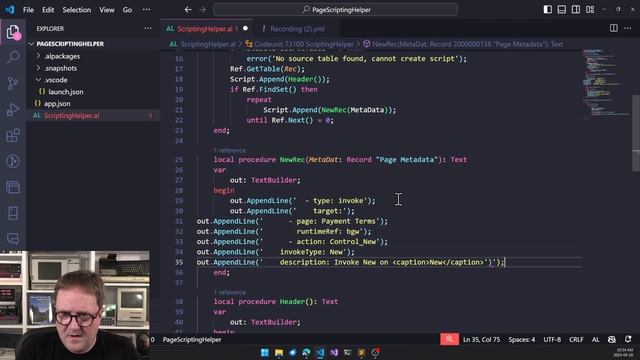Open the Explorer view in activity bar
The image size is (640, 360).
click(x=13, y=32)
